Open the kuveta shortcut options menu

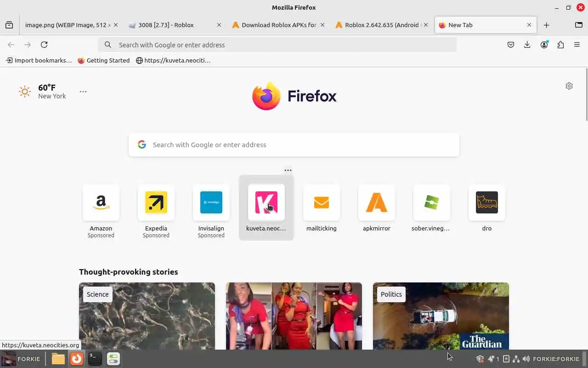[288, 170]
